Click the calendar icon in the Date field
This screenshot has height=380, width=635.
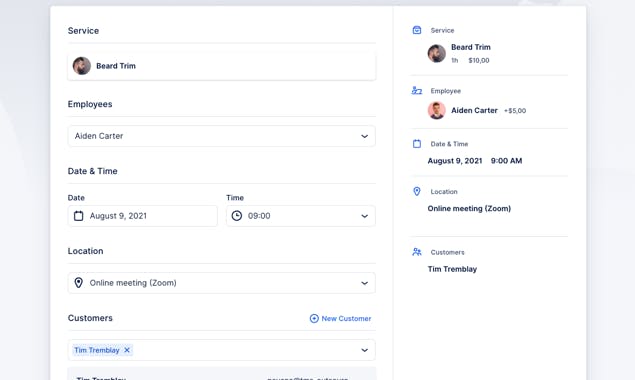(79, 216)
